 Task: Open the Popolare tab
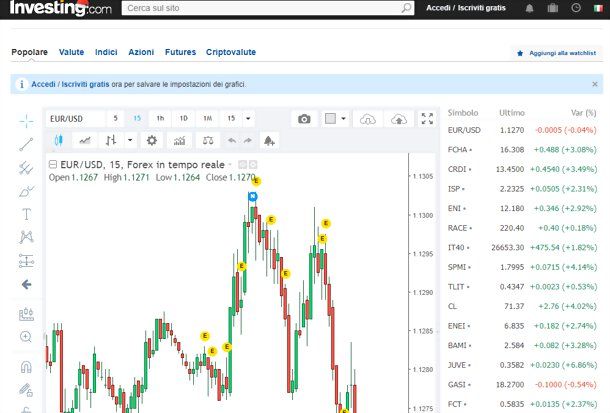(x=30, y=52)
